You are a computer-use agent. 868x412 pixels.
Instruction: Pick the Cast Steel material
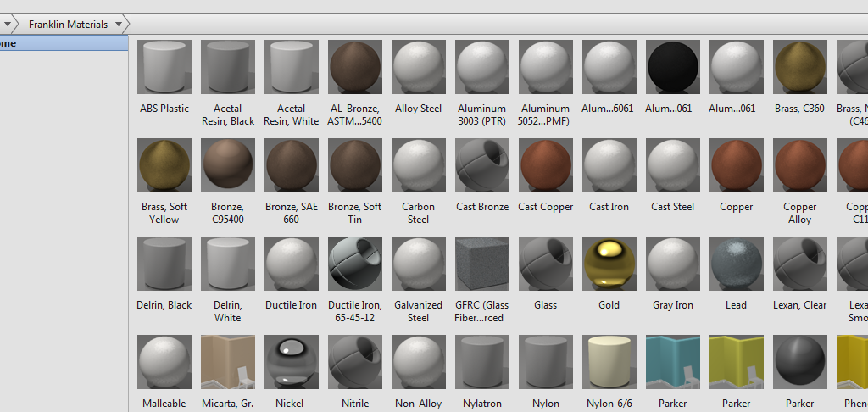[x=672, y=165]
